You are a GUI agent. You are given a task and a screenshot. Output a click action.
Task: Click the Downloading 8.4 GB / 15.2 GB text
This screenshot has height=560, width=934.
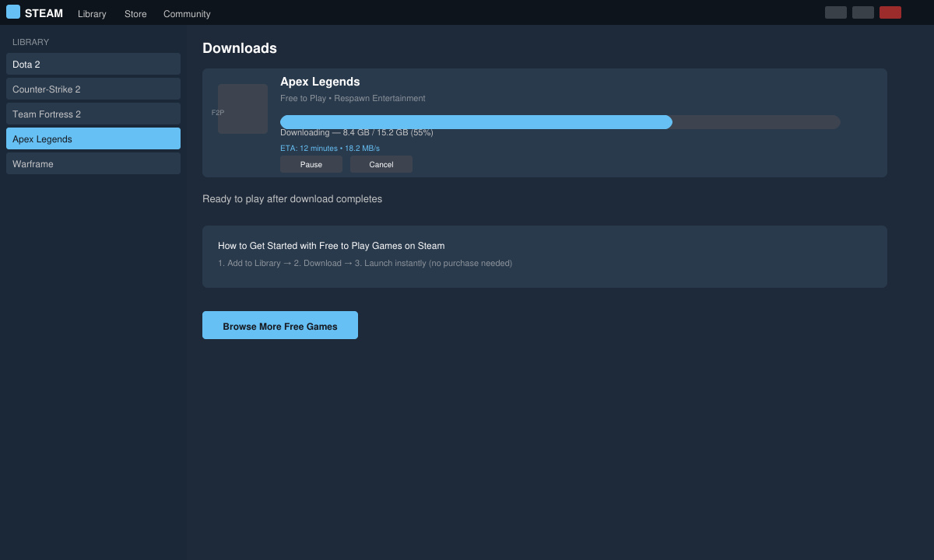tap(356, 132)
